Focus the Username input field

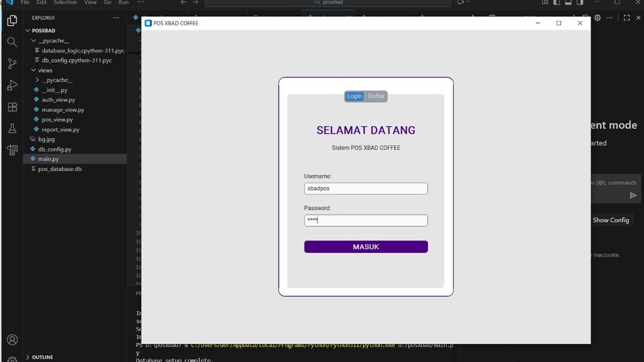click(x=366, y=189)
